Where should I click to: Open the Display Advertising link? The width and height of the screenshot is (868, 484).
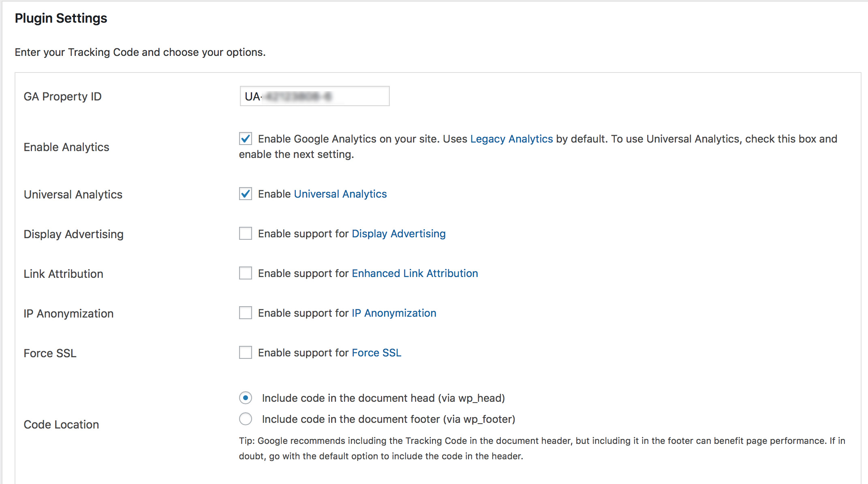click(x=399, y=234)
